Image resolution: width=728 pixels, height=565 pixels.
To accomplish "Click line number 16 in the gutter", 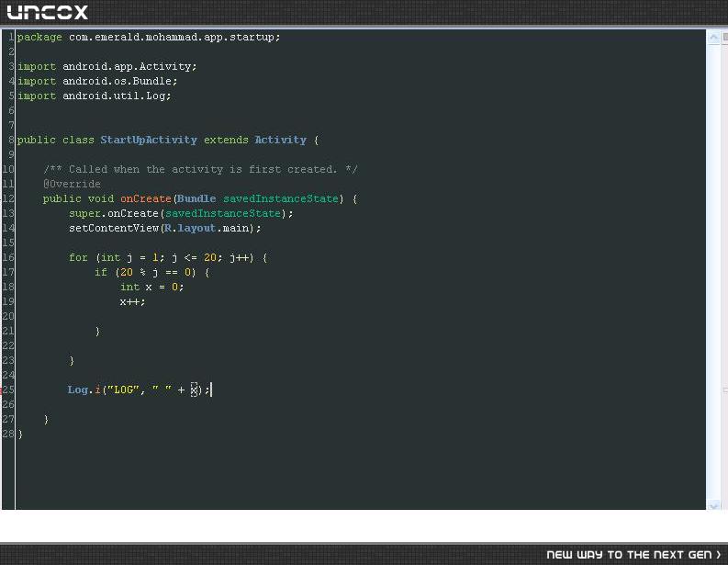I will coord(8,257).
